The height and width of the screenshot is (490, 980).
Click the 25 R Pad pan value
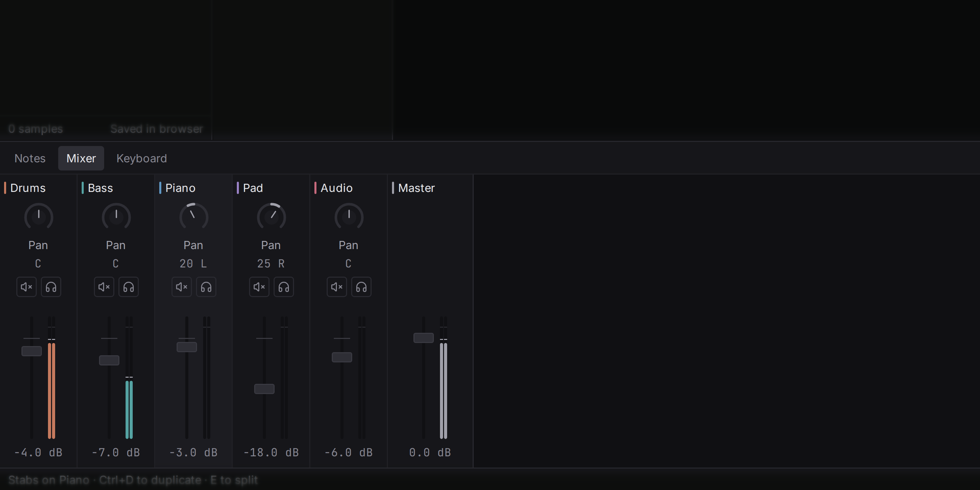(271, 264)
